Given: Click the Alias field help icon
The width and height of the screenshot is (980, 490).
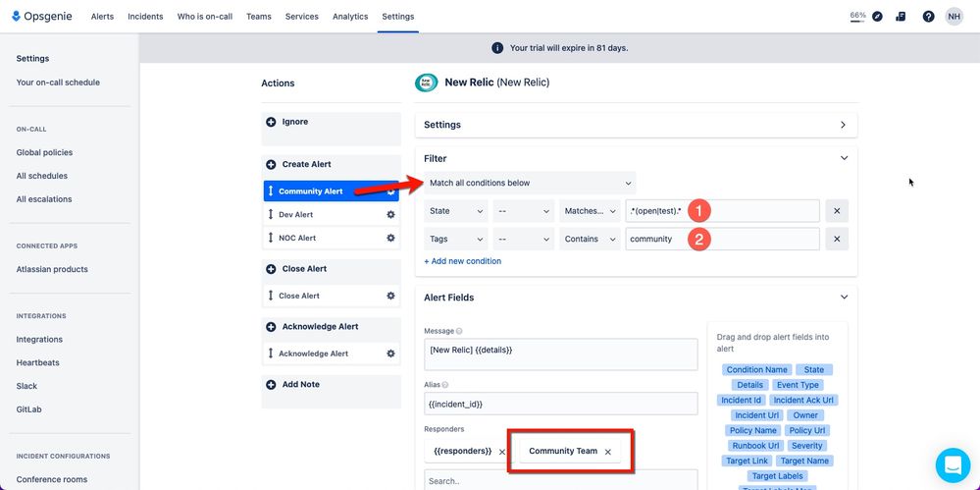Looking at the screenshot, I should [445, 385].
